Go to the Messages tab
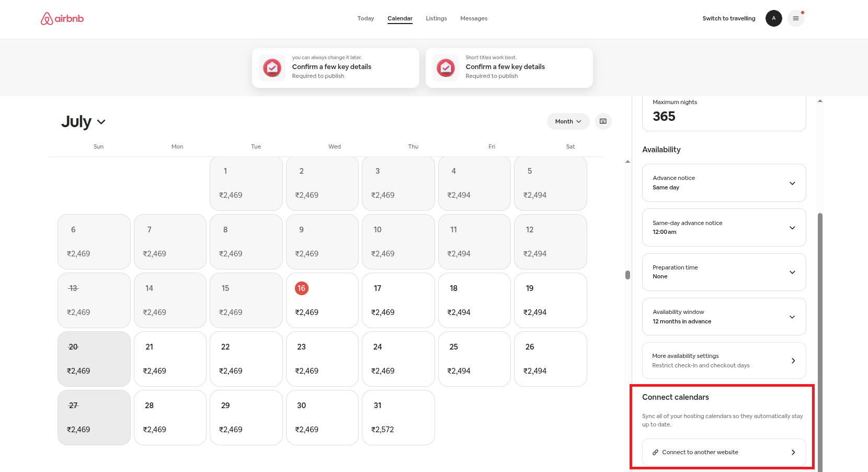868x472 pixels. coord(473,18)
